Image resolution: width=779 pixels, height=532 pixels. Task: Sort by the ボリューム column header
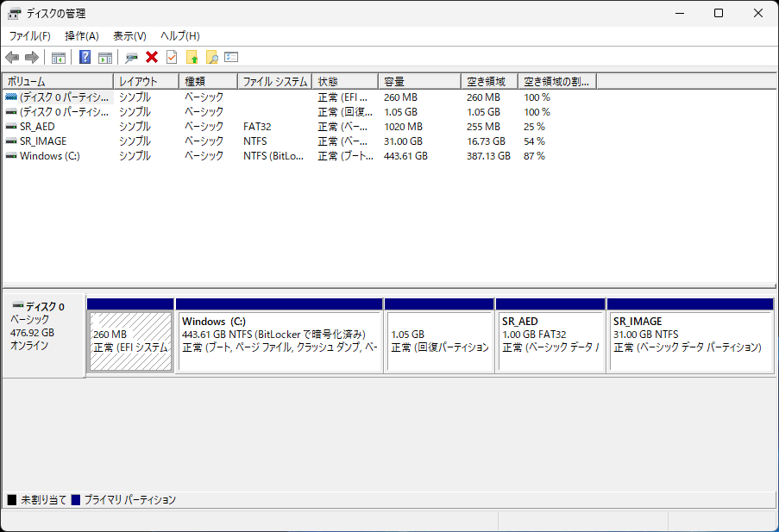pyautogui.click(x=57, y=81)
